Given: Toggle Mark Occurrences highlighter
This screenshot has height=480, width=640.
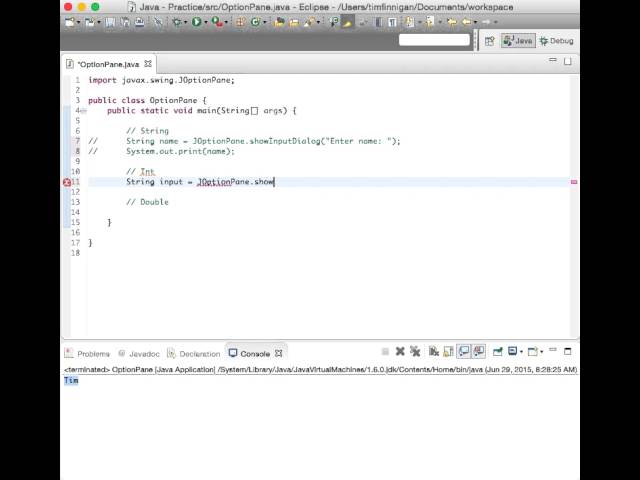Looking at the screenshot, I should pos(348,22).
